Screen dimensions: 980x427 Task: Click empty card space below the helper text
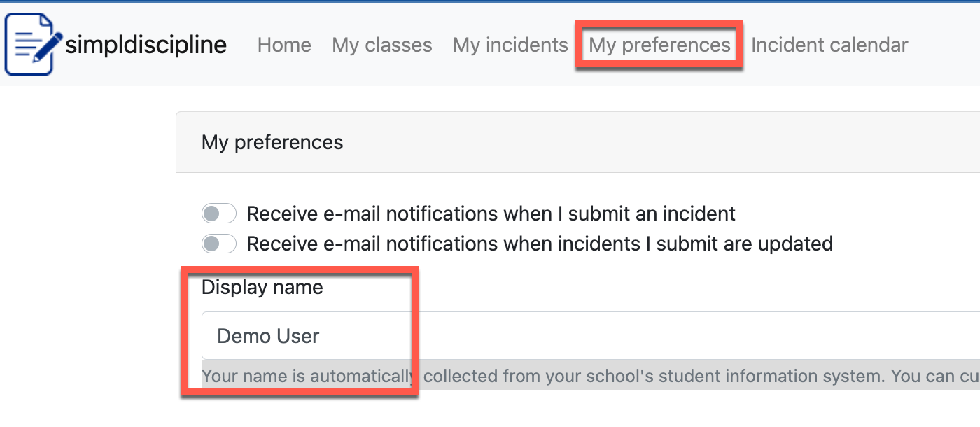coord(560,409)
